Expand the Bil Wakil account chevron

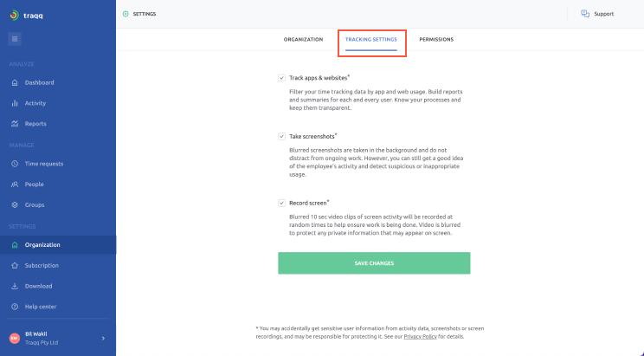pyautogui.click(x=103, y=339)
